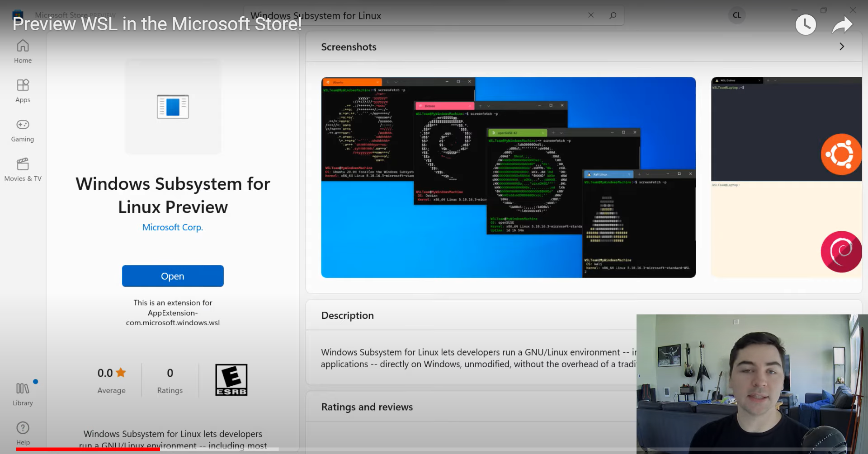Click the Windows Subsystem for Linux Preview title
Image resolution: width=868 pixels, height=454 pixels.
[173, 195]
